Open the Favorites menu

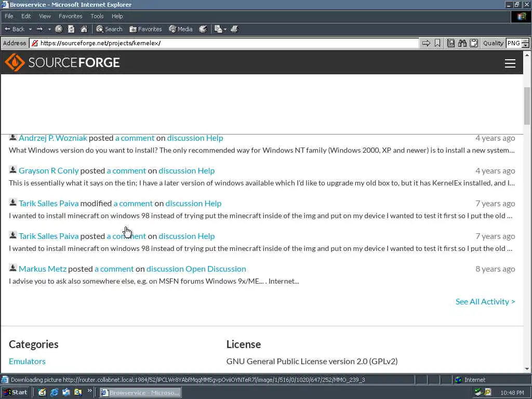click(70, 16)
